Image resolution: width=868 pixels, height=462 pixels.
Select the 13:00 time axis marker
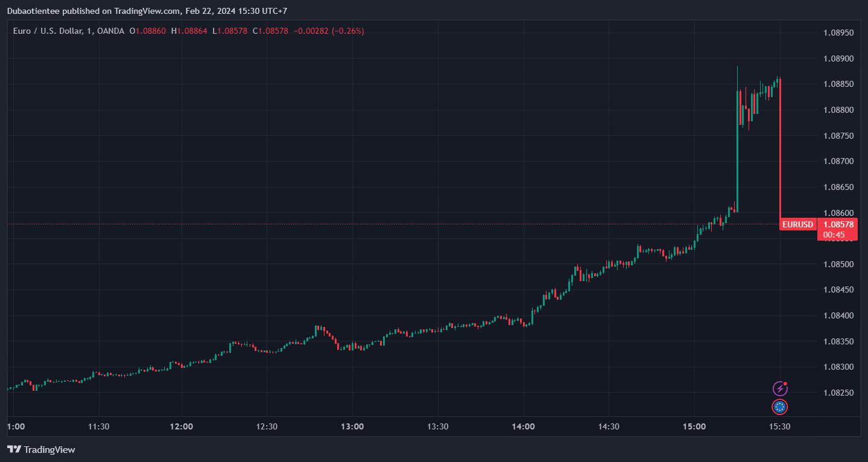tap(352, 426)
